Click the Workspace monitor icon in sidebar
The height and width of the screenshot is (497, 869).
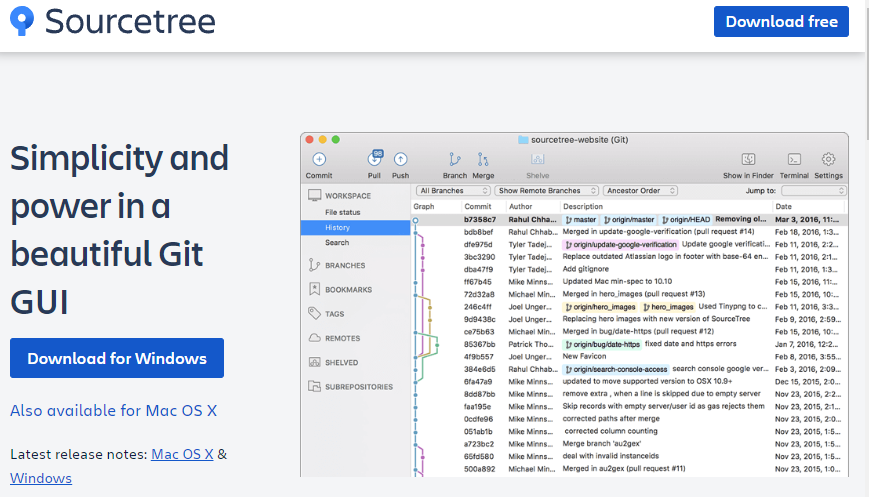tap(314, 195)
